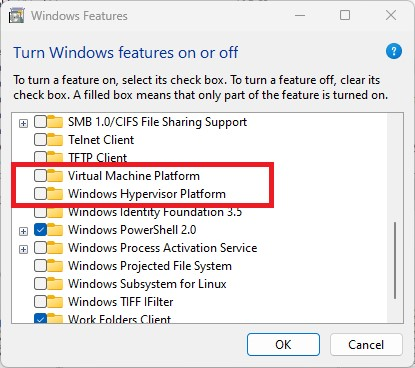Expand the SMB 1.0/CIFS File Sharing Support node
Screen dimensions: 415x368
click(23, 123)
